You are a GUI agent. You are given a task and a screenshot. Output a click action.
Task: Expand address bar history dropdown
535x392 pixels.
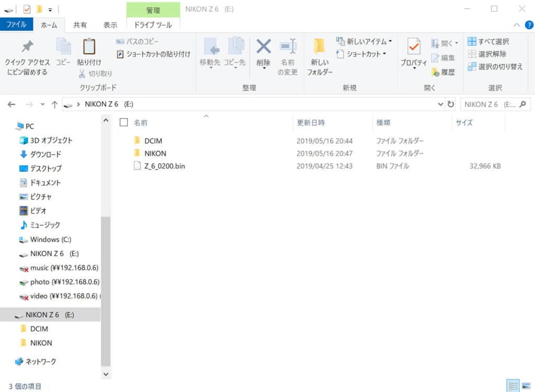click(x=440, y=104)
